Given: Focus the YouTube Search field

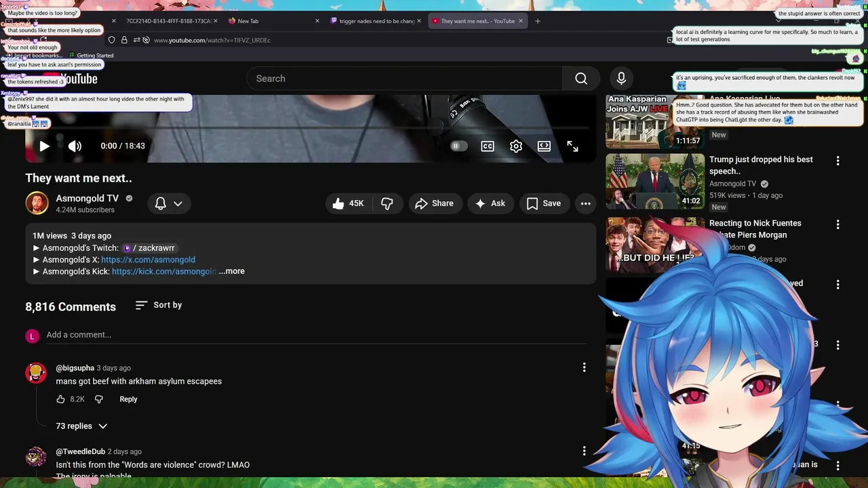Looking at the screenshot, I should [x=405, y=79].
